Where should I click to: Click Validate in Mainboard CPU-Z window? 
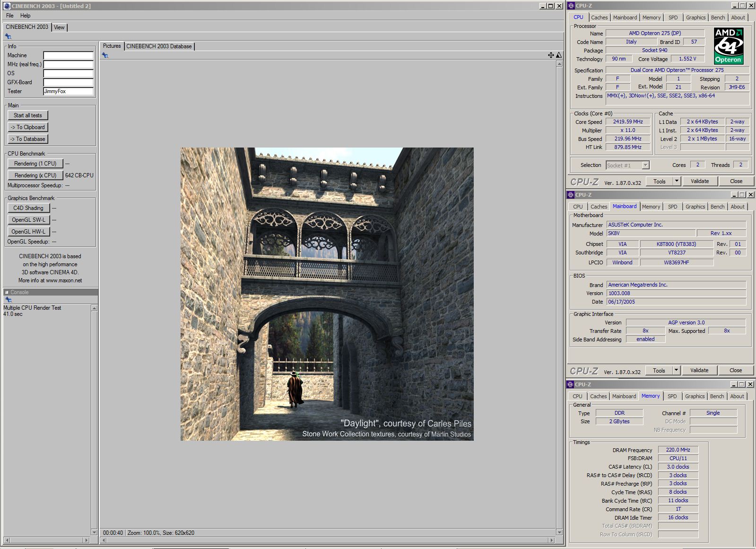699,370
